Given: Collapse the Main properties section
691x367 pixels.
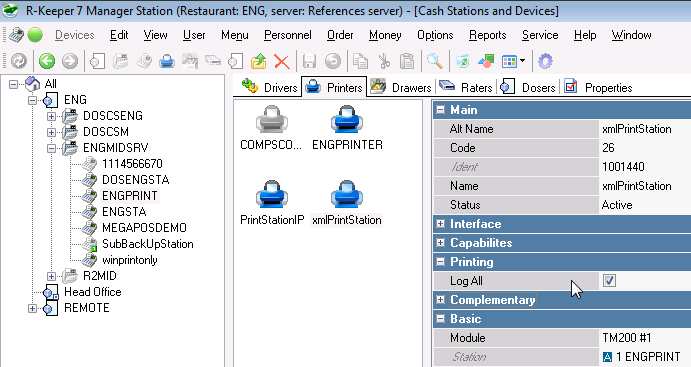Looking at the screenshot, I should coord(440,110).
